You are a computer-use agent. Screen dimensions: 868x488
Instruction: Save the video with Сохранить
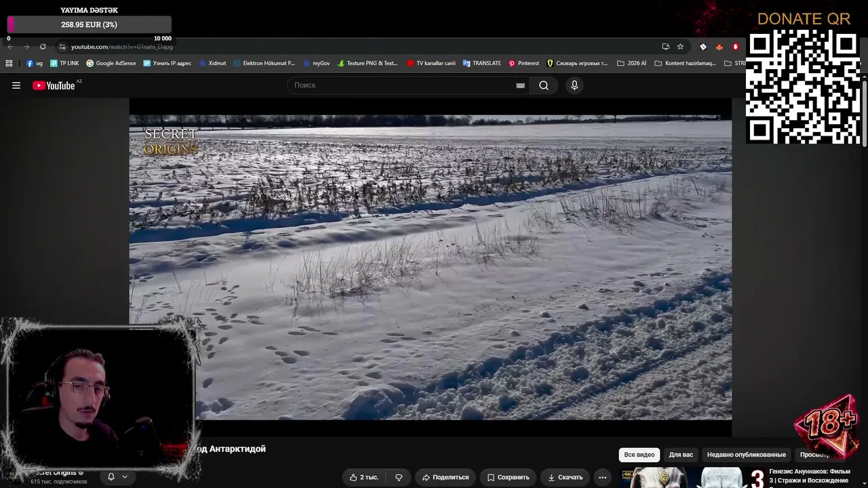pyautogui.click(x=508, y=477)
